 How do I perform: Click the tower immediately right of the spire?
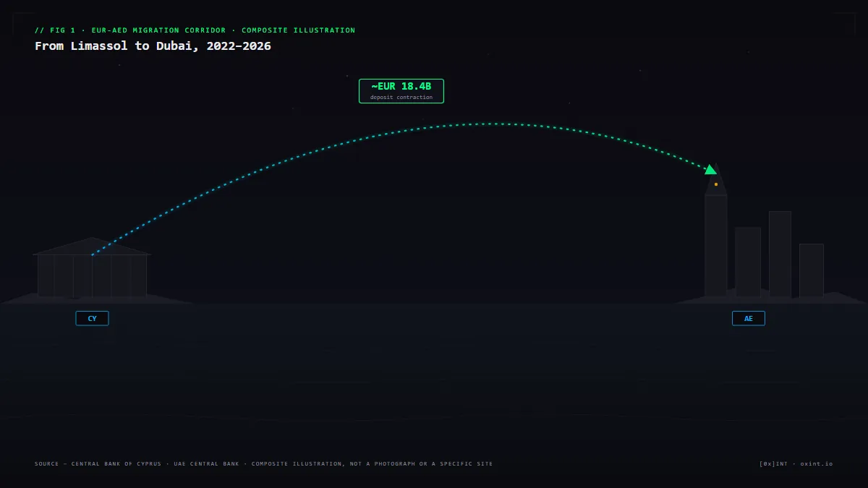(748, 262)
